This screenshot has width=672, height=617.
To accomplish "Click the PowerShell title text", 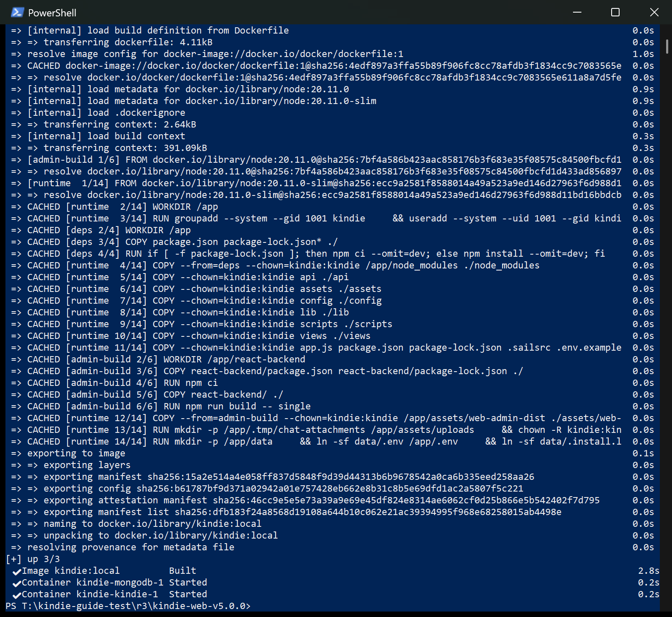I will click(x=52, y=13).
